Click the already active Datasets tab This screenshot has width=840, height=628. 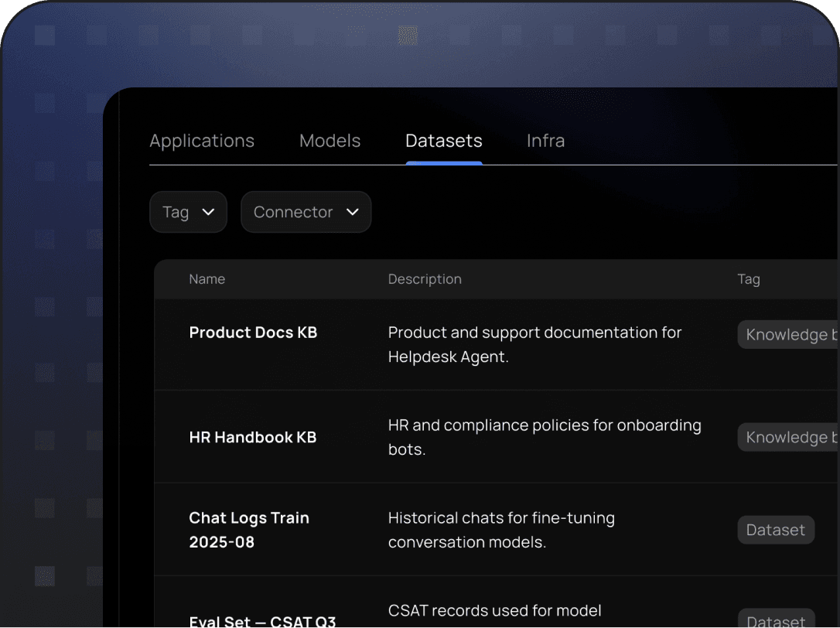(x=443, y=141)
